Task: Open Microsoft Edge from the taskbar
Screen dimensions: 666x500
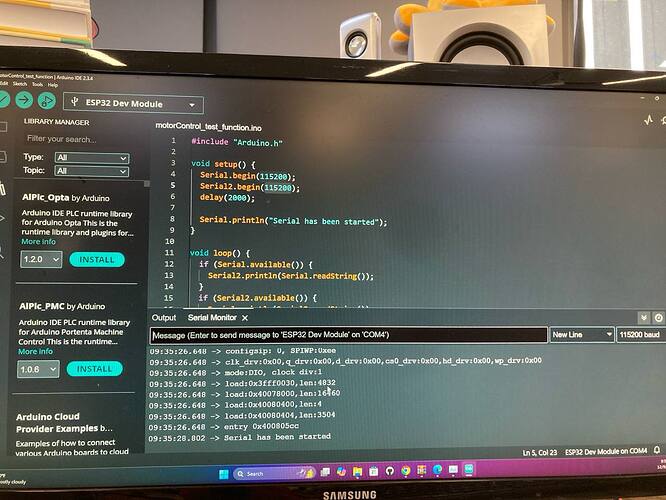Action: (437, 470)
